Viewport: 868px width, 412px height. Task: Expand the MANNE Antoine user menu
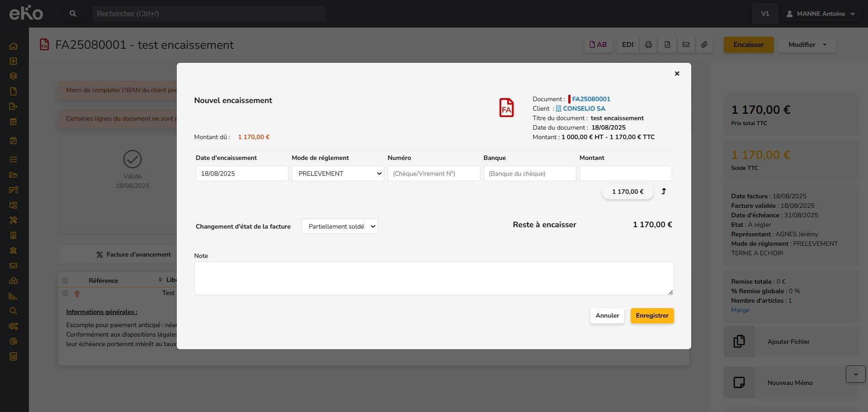[821, 14]
